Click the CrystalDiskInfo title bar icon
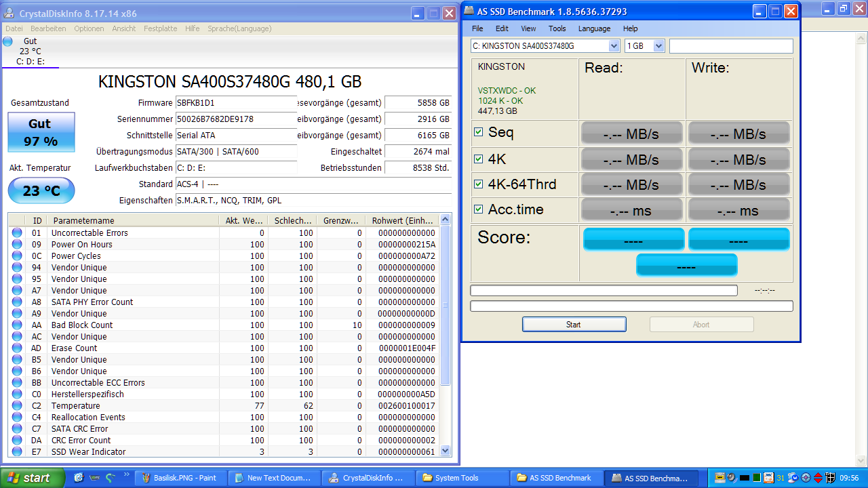Viewport: 868px width, 488px height. point(10,13)
